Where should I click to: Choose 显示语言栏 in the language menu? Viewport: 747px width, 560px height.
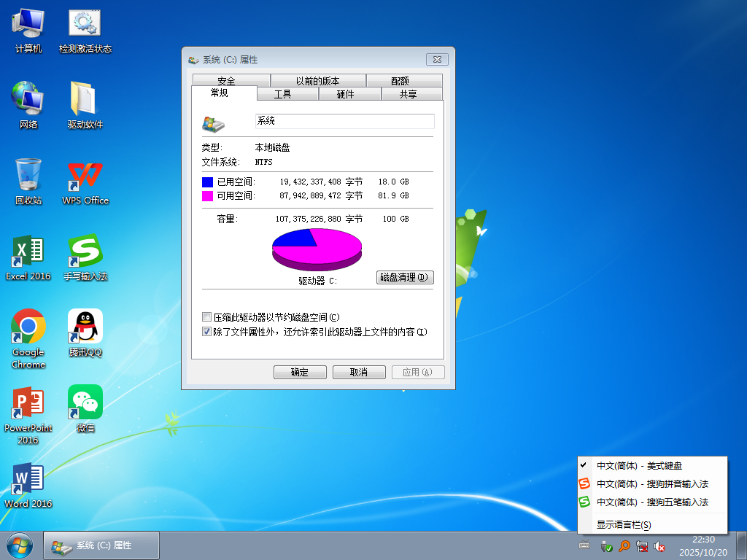point(623,524)
